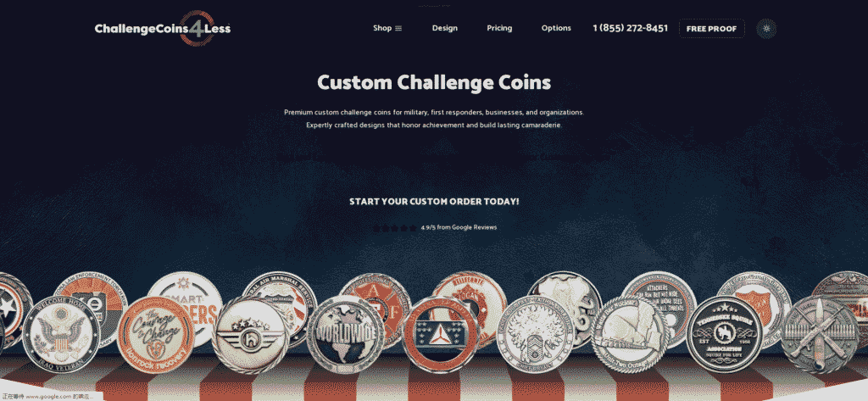Go to the Pricing page
This screenshot has height=401, width=868.
point(499,28)
